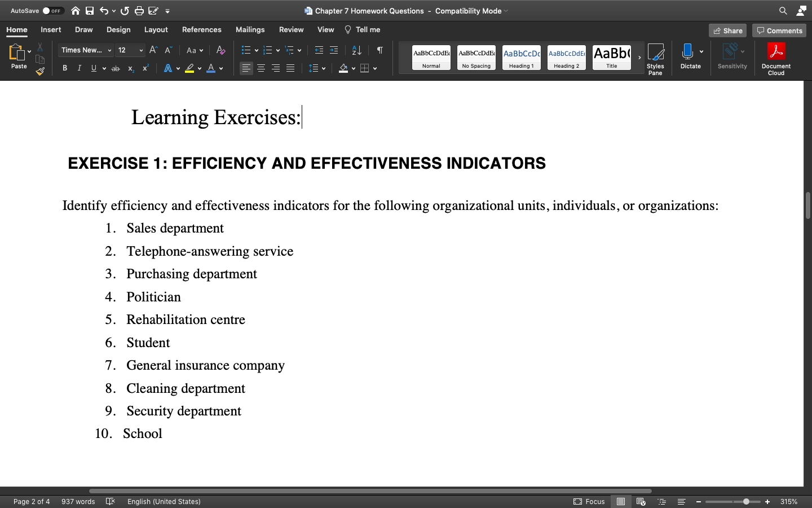Toggle strikethrough formatting
Screen dimensions: 812x508
pos(116,68)
